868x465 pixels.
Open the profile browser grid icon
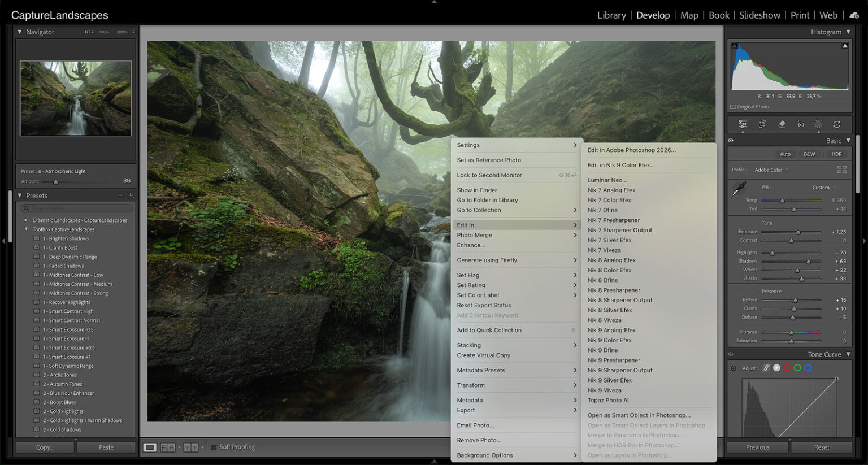coord(842,170)
